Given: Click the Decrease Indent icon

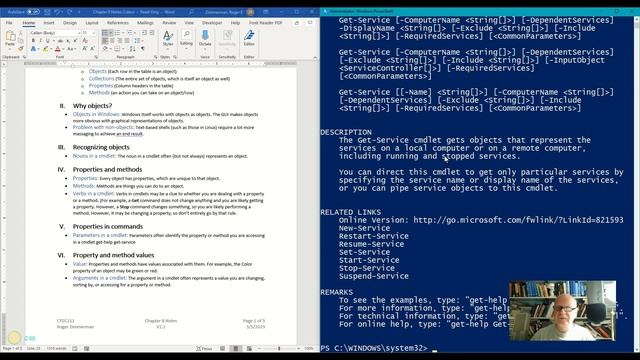Looking at the screenshot, I should (x=144, y=33).
